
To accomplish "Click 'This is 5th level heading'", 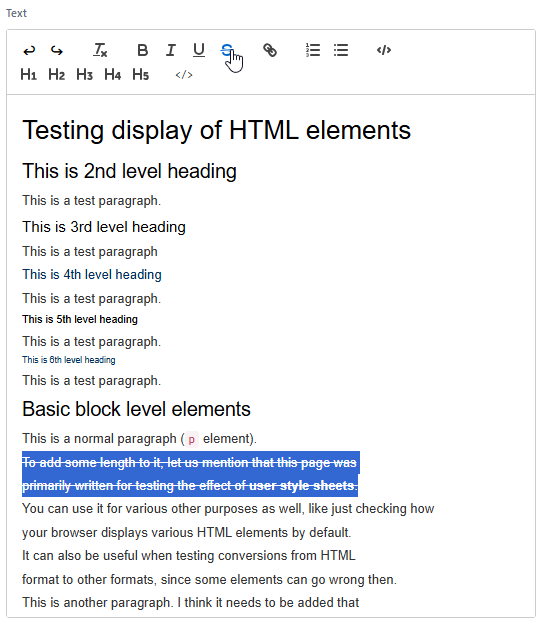I will coord(80,319).
